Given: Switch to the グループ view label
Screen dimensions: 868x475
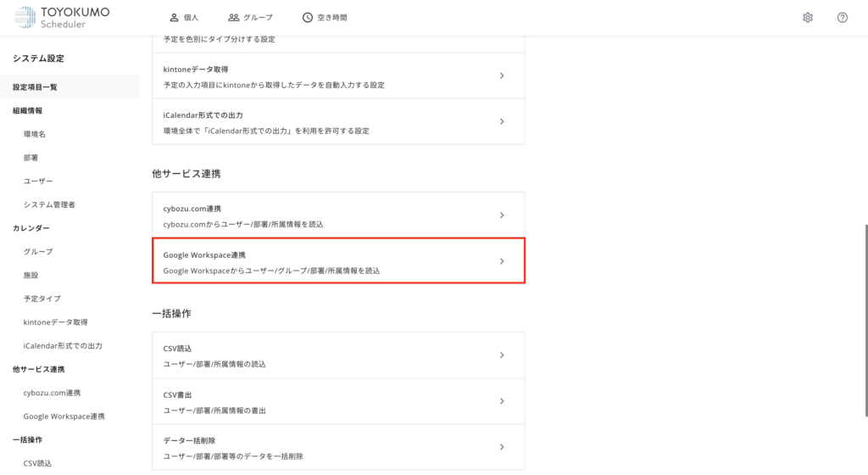Looking at the screenshot, I should (x=258, y=18).
